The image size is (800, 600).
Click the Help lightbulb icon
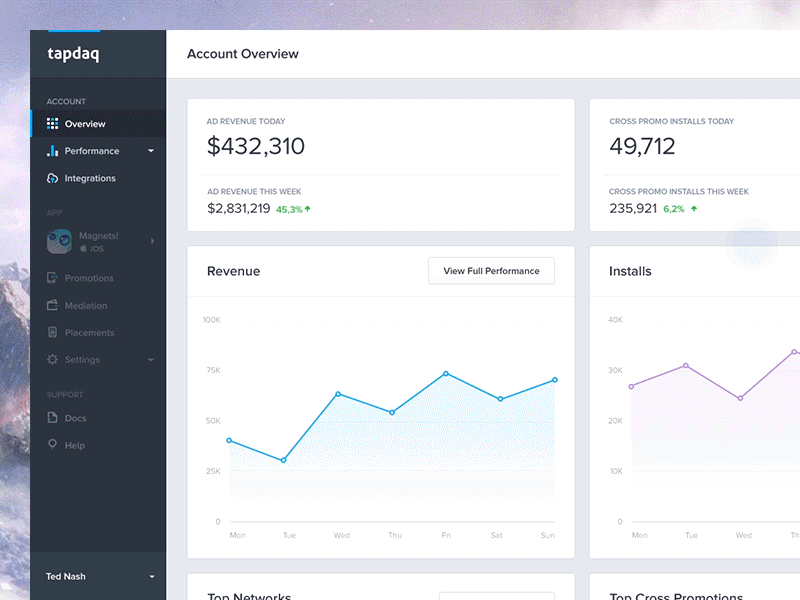coord(53,445)
